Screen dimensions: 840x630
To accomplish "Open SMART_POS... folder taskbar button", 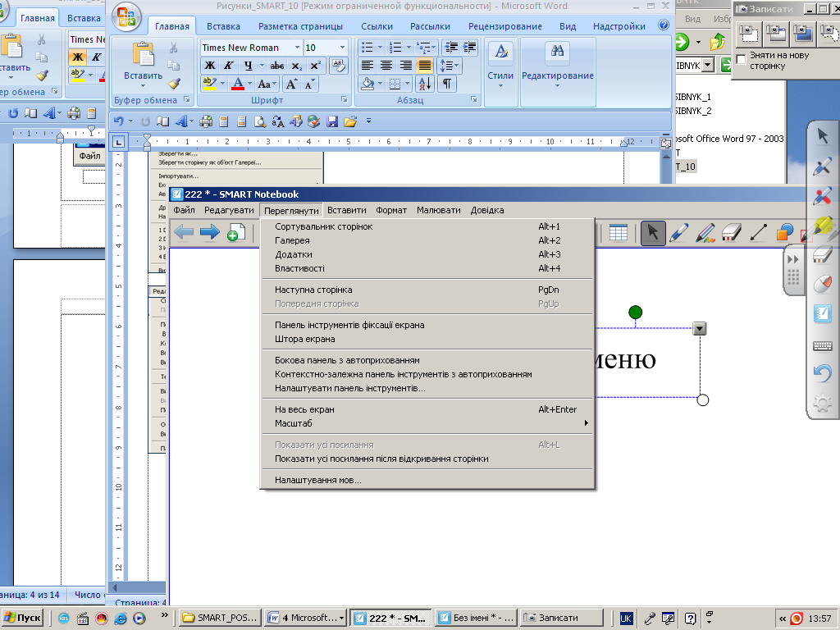I will pyautogui.click(x=220, y=618).
